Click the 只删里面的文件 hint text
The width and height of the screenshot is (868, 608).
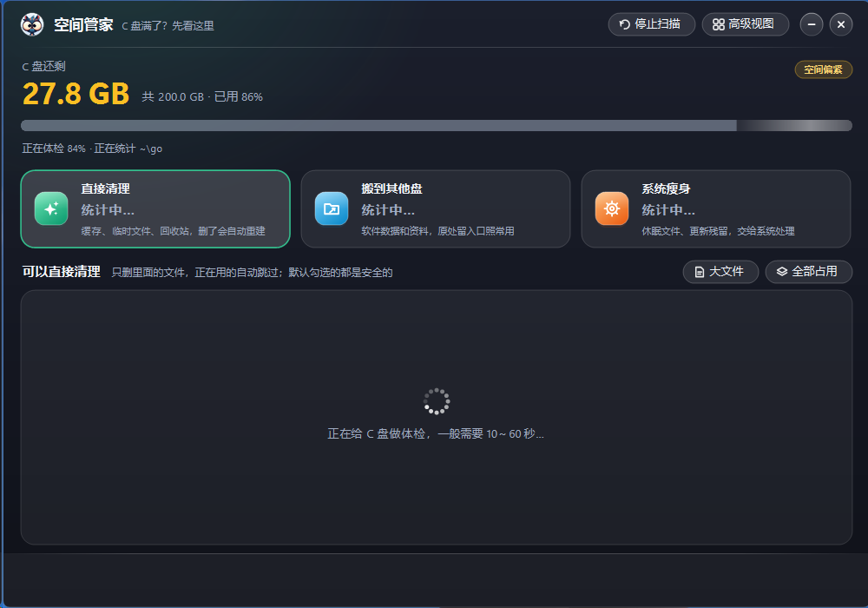click(x=252, y=273)
